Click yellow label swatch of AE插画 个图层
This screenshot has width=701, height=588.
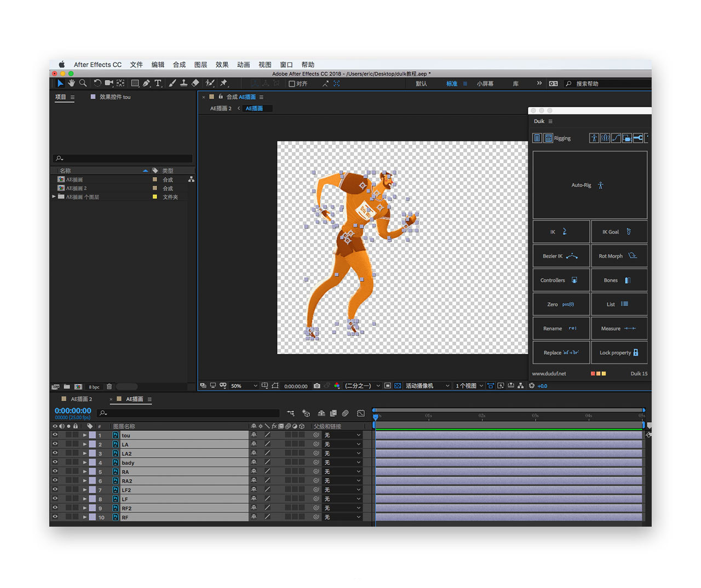154,197
